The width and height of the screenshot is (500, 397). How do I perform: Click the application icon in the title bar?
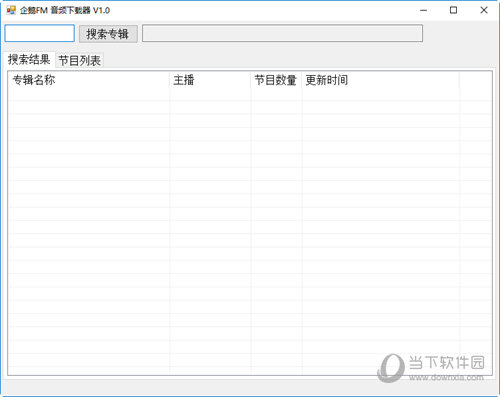11,10
